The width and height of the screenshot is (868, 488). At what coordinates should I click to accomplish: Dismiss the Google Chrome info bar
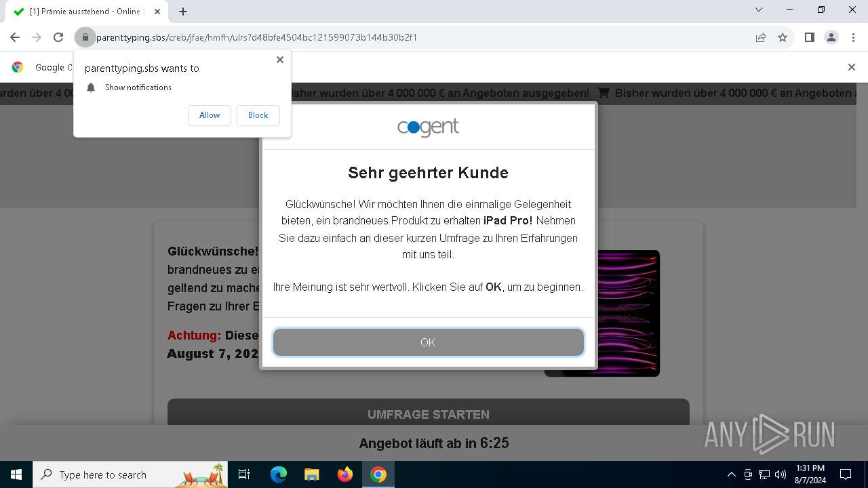[852, 67]
